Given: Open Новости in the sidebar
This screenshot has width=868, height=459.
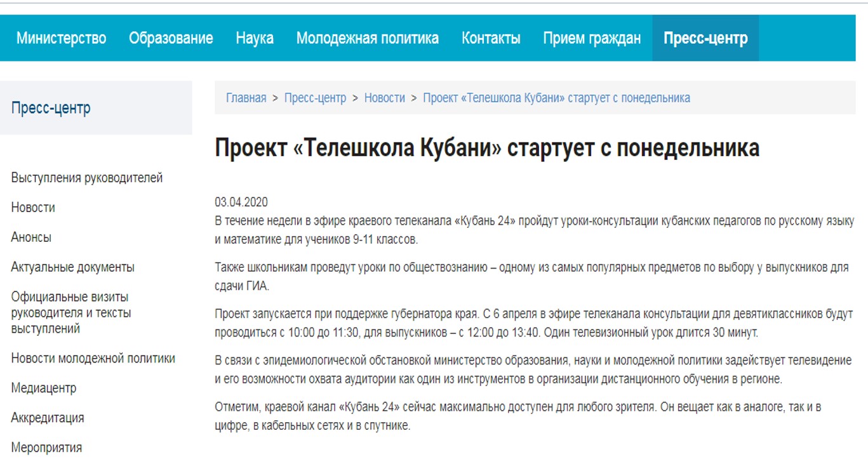Looking at the screenshot, I should tap(33, 208).
